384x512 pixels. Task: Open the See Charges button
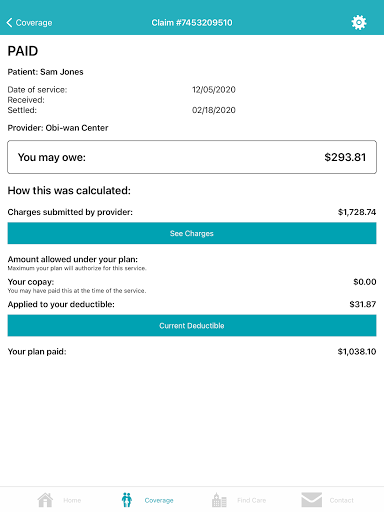(x=192, y=233)
